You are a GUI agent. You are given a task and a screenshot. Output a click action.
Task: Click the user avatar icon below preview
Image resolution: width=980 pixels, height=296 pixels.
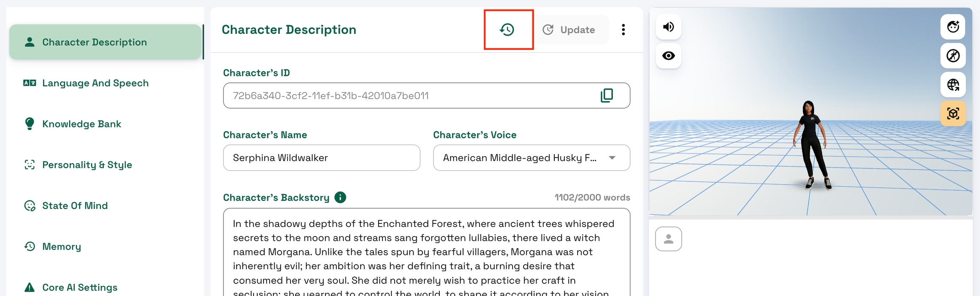668,239
